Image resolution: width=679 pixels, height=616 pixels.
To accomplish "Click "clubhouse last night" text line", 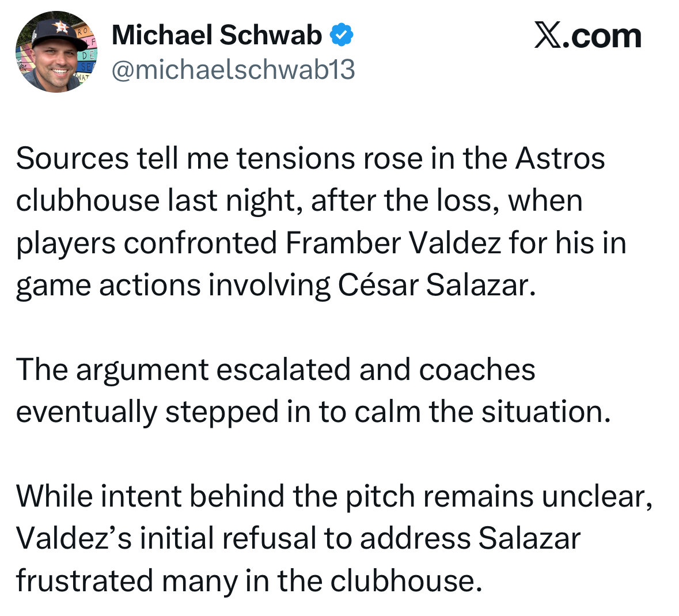I will [x=299, y=201].
